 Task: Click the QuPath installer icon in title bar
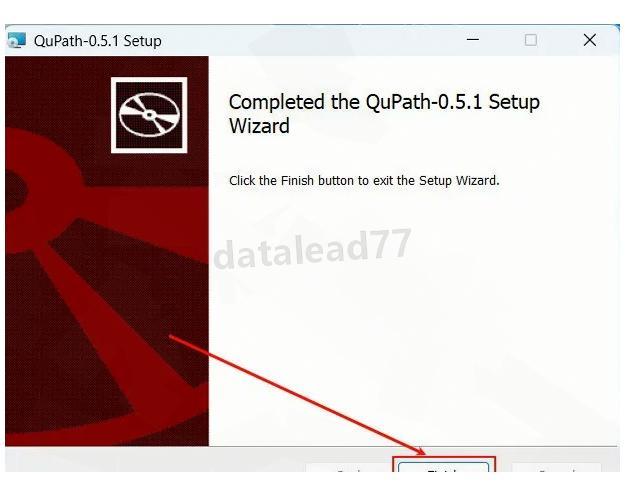click(x=17, y=41)
